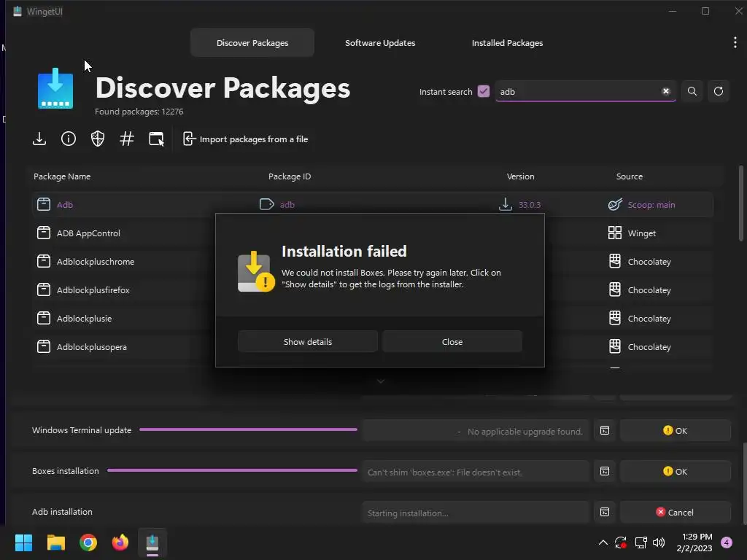Click Chocolatey icon in Adblockplusopera row
This screenshot has height=560, width=747.
[x=615, y=346]
